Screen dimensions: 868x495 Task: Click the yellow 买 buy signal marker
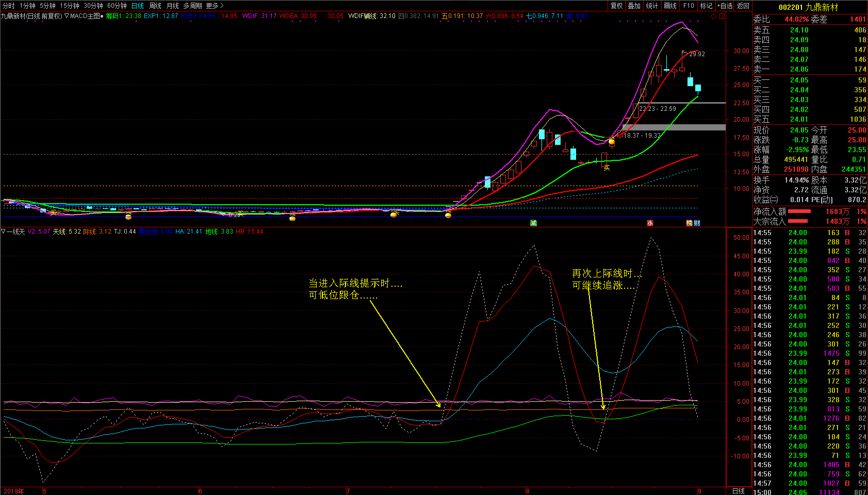tap(607, 168)
